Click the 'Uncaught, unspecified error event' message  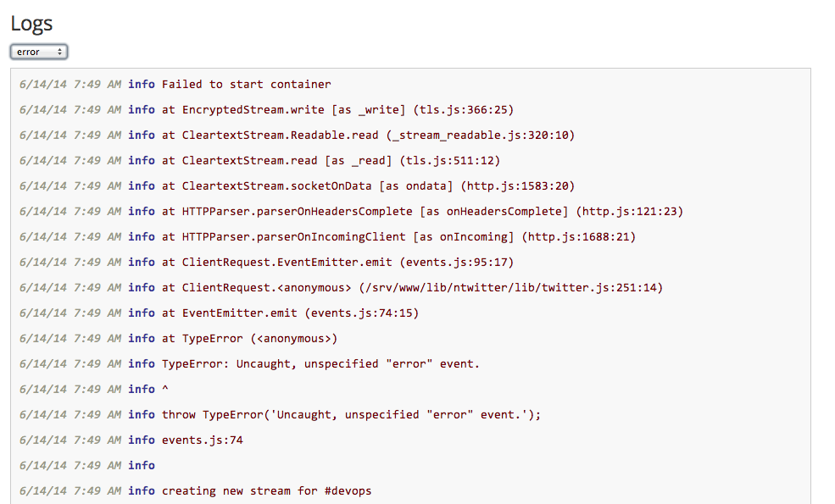tap(318, 363)
